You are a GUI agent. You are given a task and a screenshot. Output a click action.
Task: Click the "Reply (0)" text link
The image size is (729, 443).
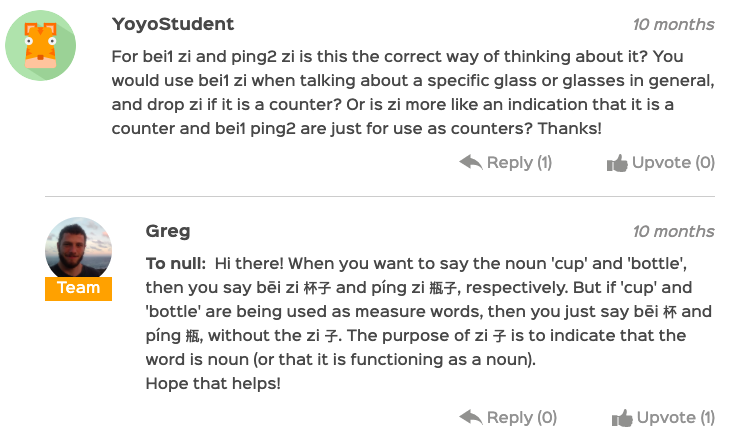pos(520,418)
